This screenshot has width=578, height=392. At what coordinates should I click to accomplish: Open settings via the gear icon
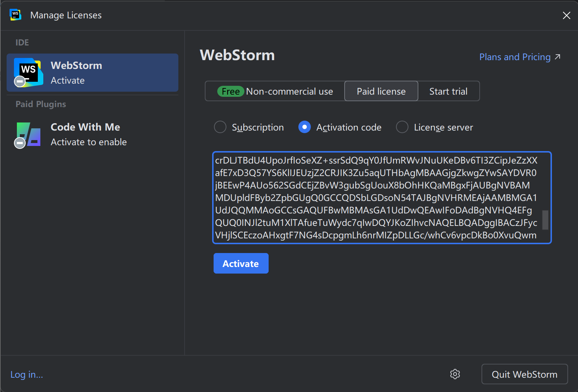click(455, 374)
